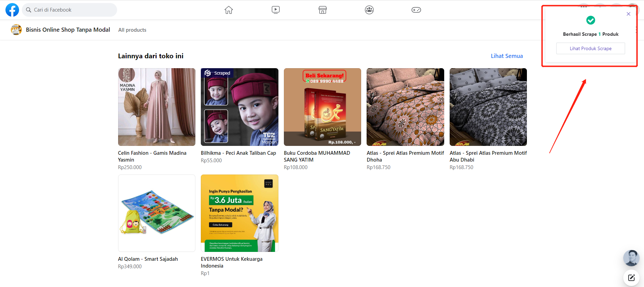The width and height of the screenshot is (644, 287).
Task: Click the new message compose icon
Action: coord(631,278)
